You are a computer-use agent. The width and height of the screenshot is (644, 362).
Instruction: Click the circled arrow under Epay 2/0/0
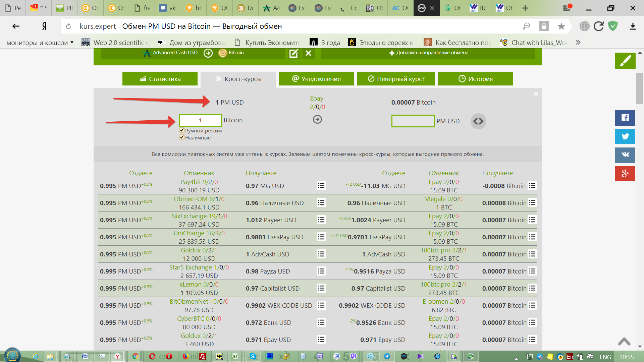click(x=317, y=119)
